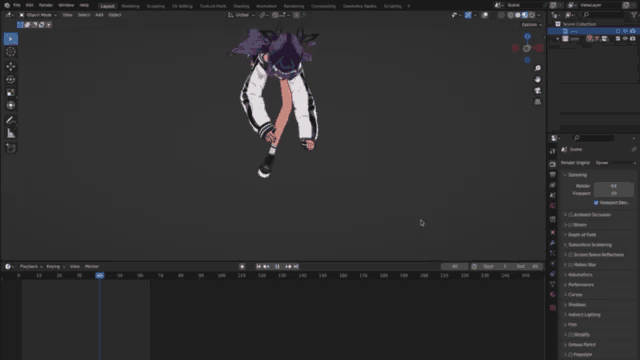
Task: Switch to wireframe viewport shading
Action: point(511,15)
